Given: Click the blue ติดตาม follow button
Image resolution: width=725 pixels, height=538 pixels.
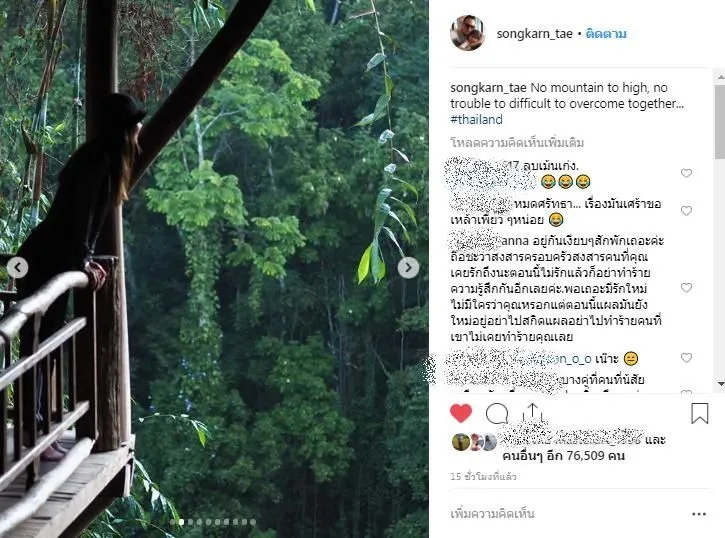Looking at the screenshot, I should [x=606, y=34].
